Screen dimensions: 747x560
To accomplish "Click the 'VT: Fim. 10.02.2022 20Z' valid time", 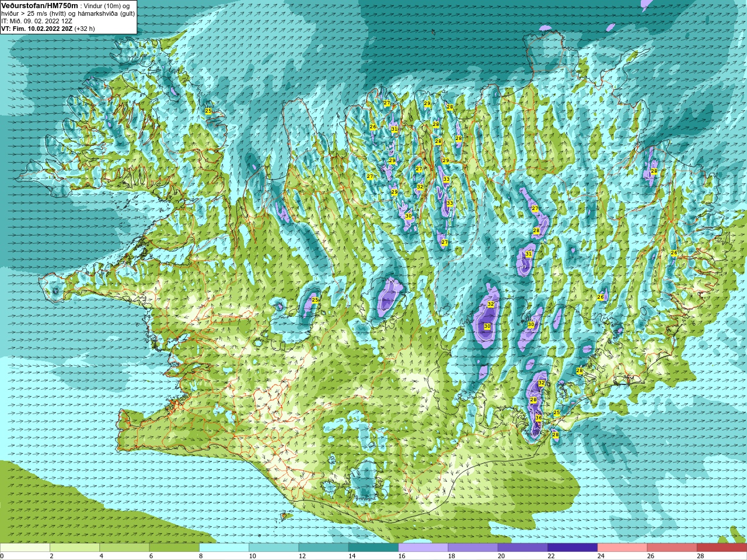I will pos(37,29).
